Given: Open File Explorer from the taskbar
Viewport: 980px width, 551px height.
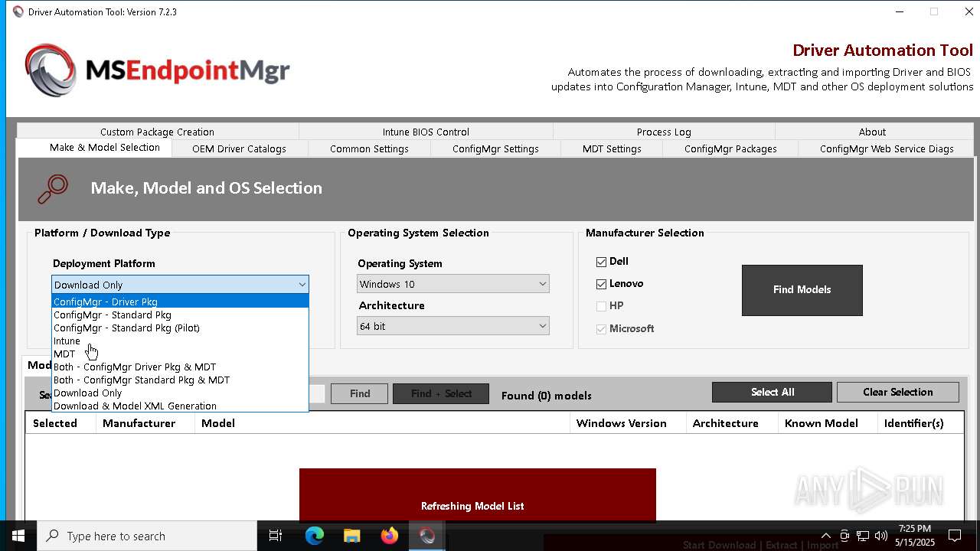Looking at the screenshot, I should (351, 536).
